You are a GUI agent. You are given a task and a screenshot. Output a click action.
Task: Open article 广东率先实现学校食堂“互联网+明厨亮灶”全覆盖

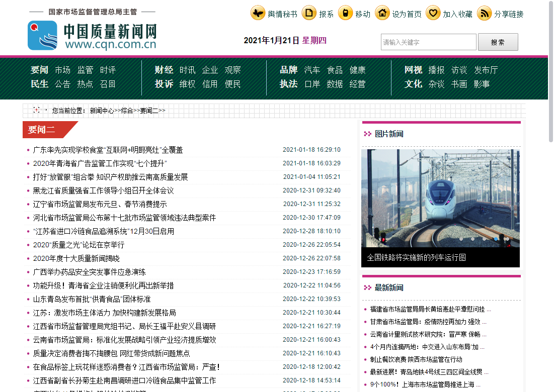pos(108,150)
